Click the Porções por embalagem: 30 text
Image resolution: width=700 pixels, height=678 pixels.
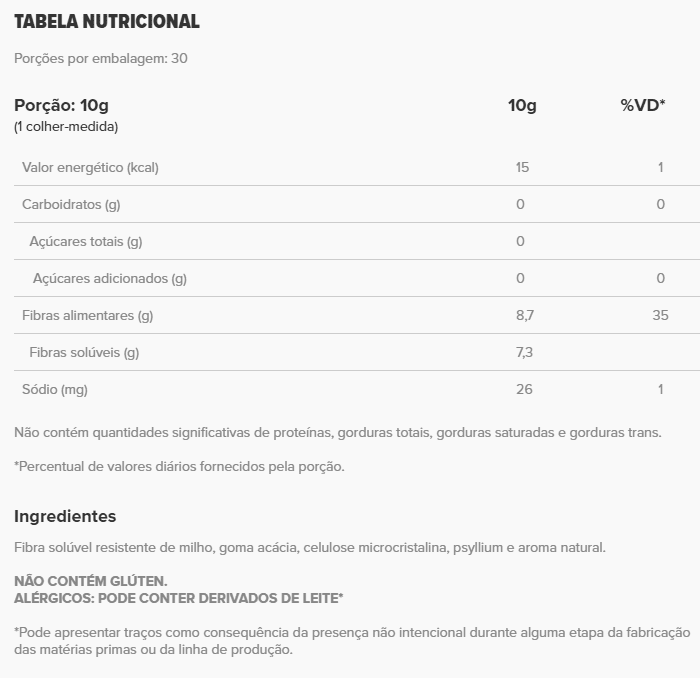point(101,58)
